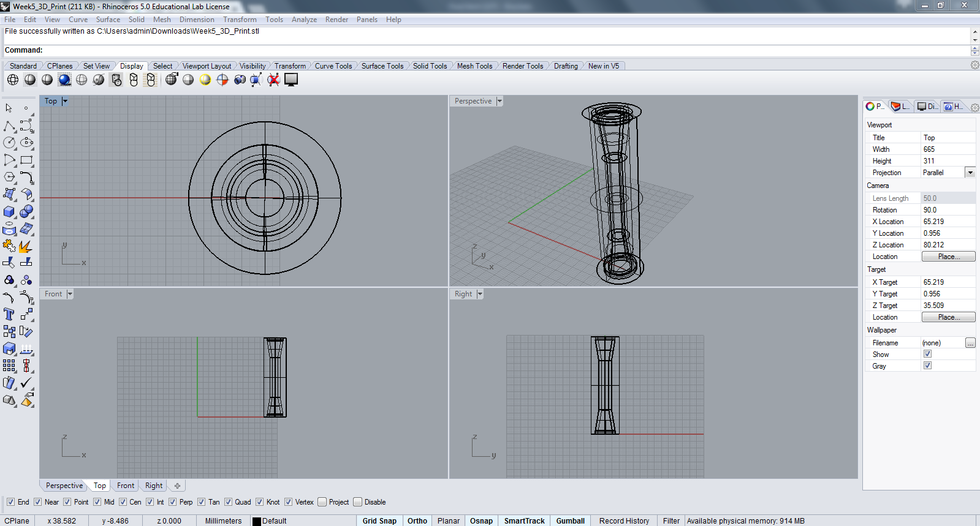The width and height of the screenshot is (980, 526).
Task: Expand the Projection dropdown
Action: coord(970,173)
